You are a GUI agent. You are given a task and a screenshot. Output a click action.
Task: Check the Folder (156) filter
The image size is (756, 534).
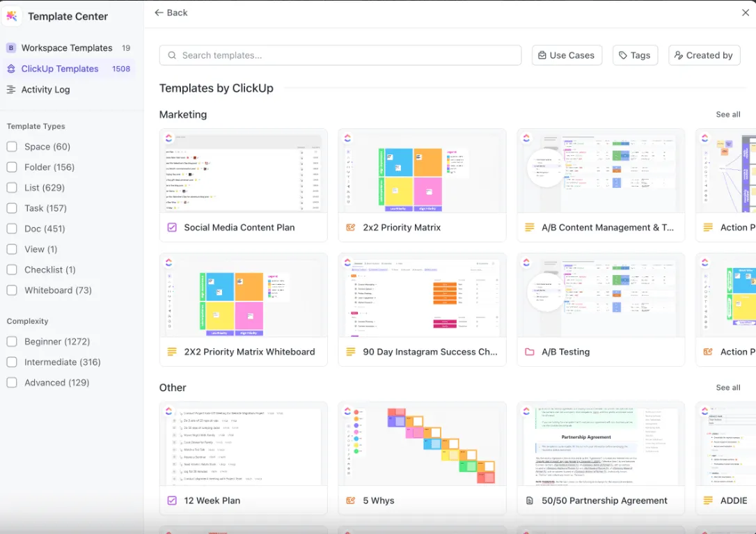(12, 167)
